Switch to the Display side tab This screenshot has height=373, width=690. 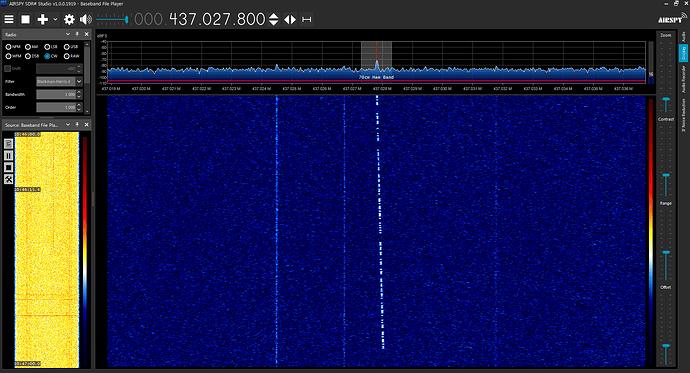click(683, 53)
